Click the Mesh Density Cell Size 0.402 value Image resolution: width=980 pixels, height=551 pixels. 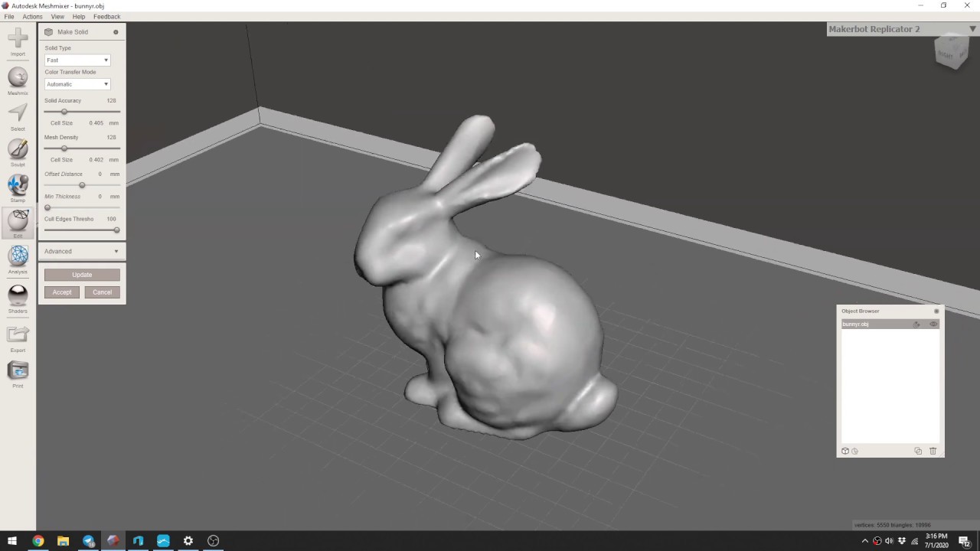coord(96,159)
